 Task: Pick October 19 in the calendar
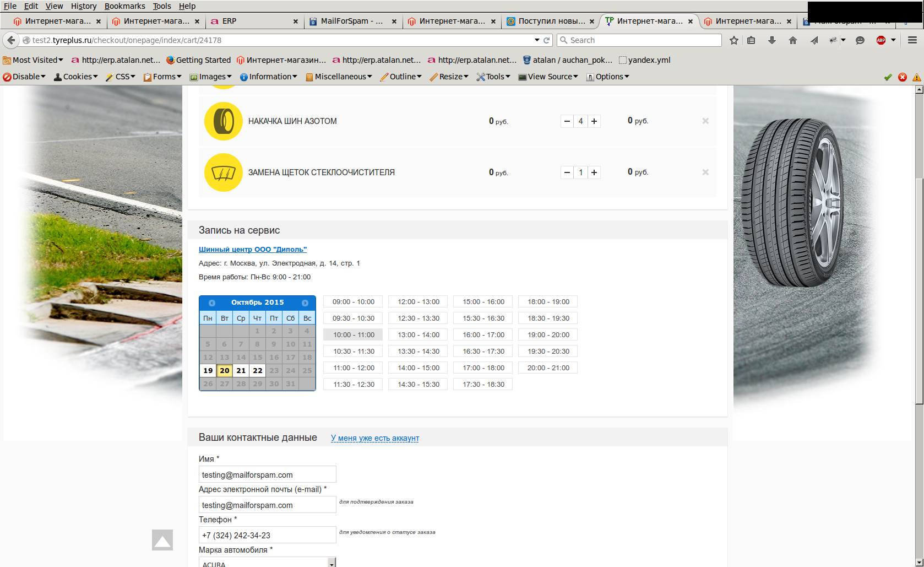(x=208, y=371)
